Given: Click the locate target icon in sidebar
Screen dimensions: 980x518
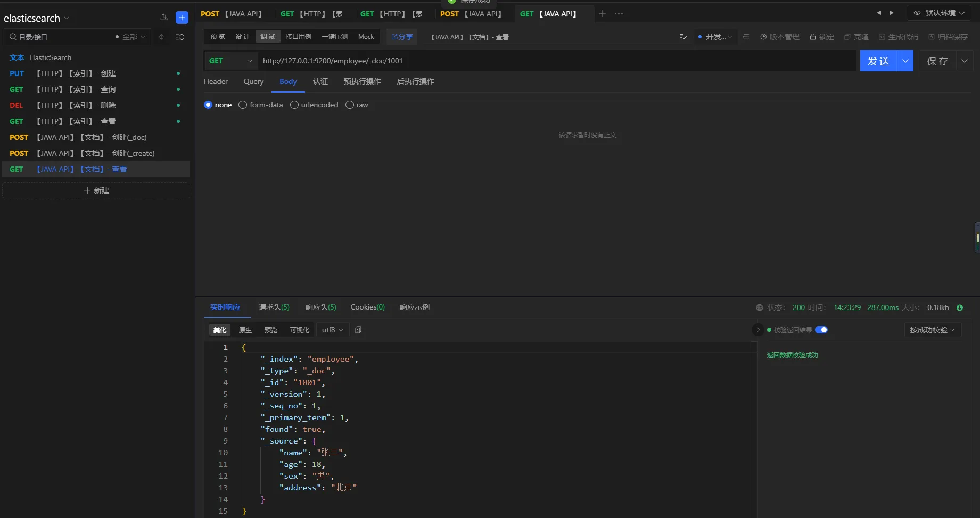Looking at the screenshot, I should pyautogui.click(x=161, y=37).
